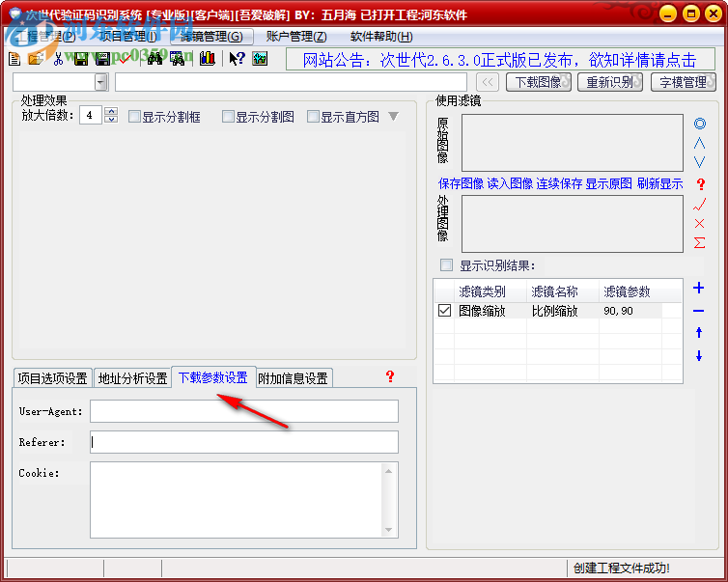Click the 下载图像 button
This screenshot has height=582, width=728.
tap(539, 82)
